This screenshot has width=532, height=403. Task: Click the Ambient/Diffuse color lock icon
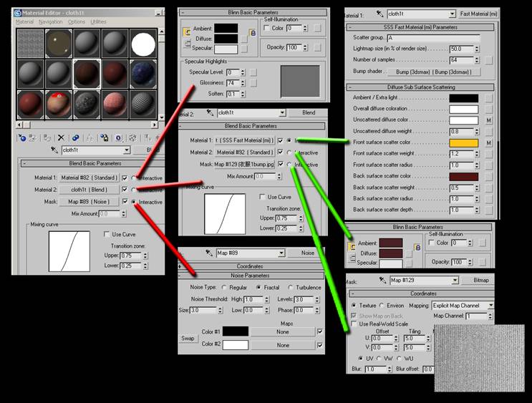252,32
